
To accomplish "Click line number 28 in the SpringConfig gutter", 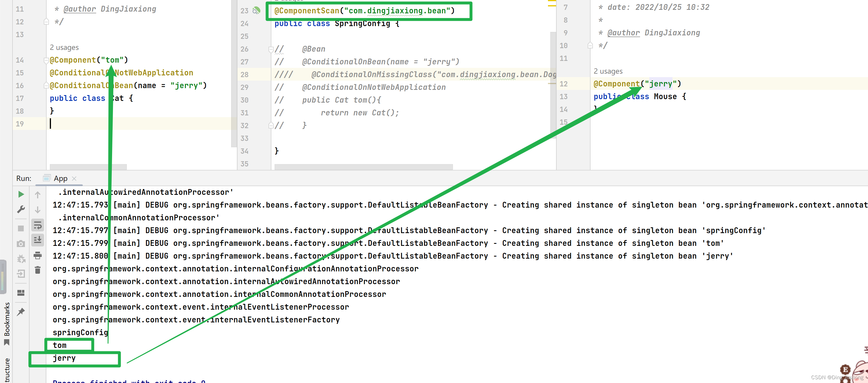I will (244, 75).
